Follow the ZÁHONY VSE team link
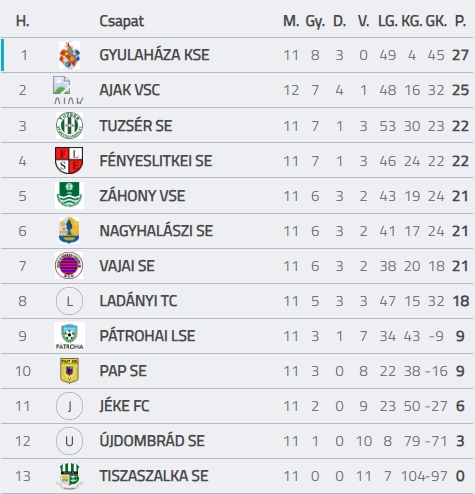The width and height of the screenshot is (475, 494). click(142, 196)
